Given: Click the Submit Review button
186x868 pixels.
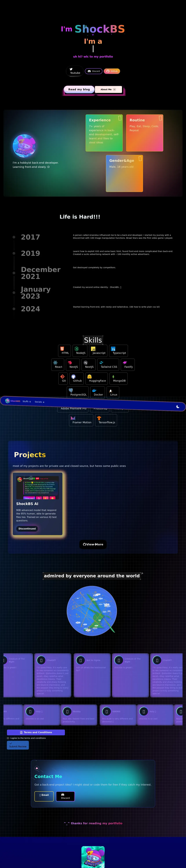Looking at the screenshot, I should point(18,745).
